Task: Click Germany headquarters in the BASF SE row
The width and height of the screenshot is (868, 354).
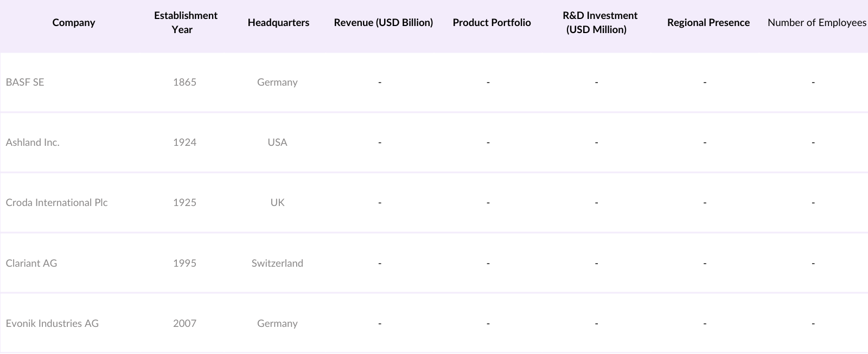Action: 277,82
